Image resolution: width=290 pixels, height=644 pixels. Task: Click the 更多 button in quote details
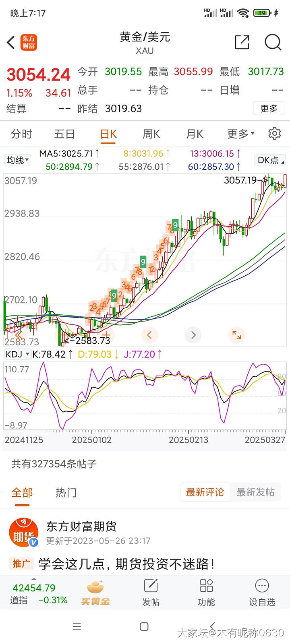point(269,108)
